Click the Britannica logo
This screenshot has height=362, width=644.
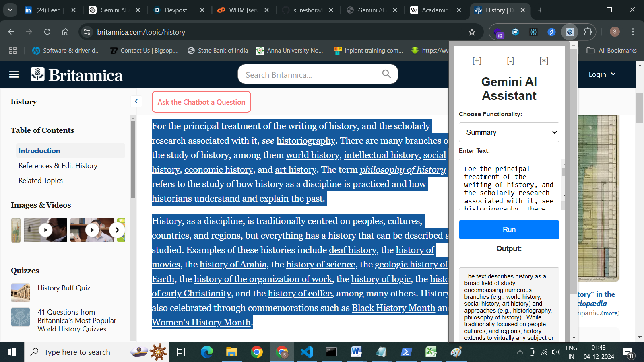click(76, 75)
